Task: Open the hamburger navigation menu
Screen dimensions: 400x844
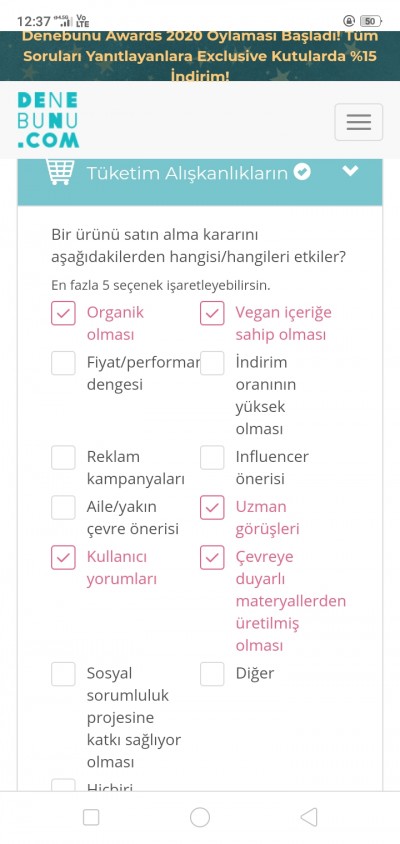Action: 359,122
